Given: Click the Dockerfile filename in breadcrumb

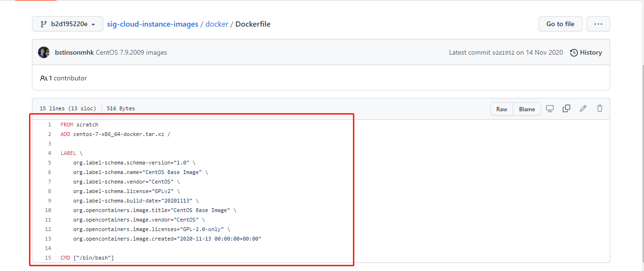Looking at the screenshot, I should 253,24.
